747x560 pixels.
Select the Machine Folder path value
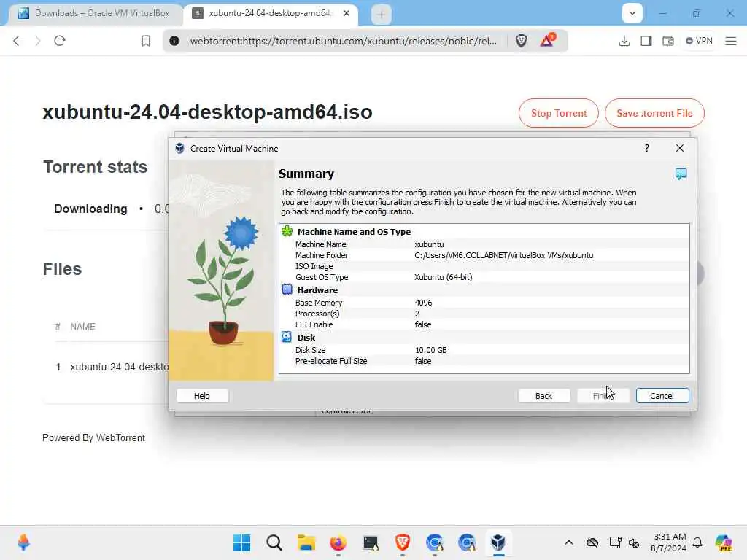point(504,255)
